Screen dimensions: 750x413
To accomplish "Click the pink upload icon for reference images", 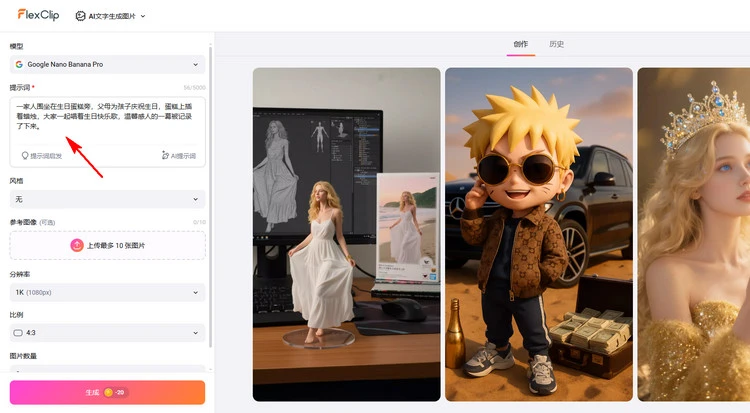I will [76, 245].
